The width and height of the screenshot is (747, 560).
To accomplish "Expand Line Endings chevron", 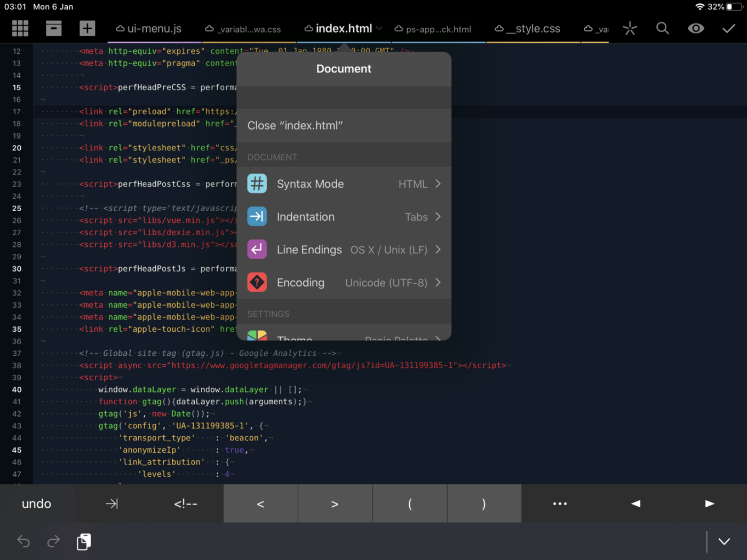I will coord(438,250).
